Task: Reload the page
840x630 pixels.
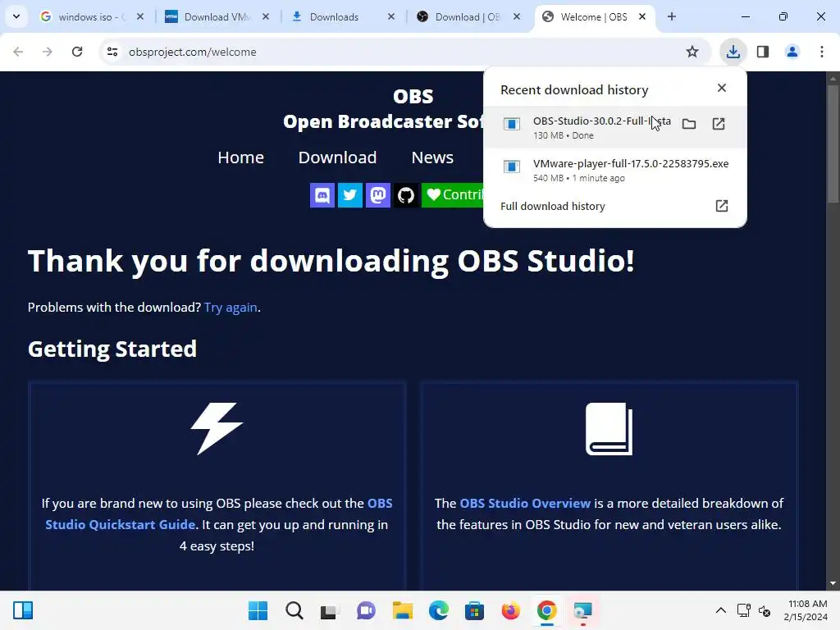Action: click(x=77, y=52)
